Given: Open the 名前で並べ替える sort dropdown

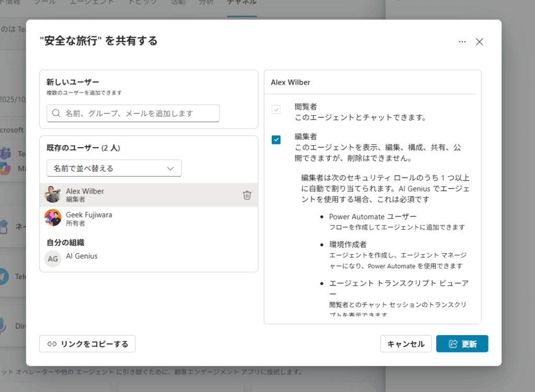Looking at the screenshot, I should (114, 168).
